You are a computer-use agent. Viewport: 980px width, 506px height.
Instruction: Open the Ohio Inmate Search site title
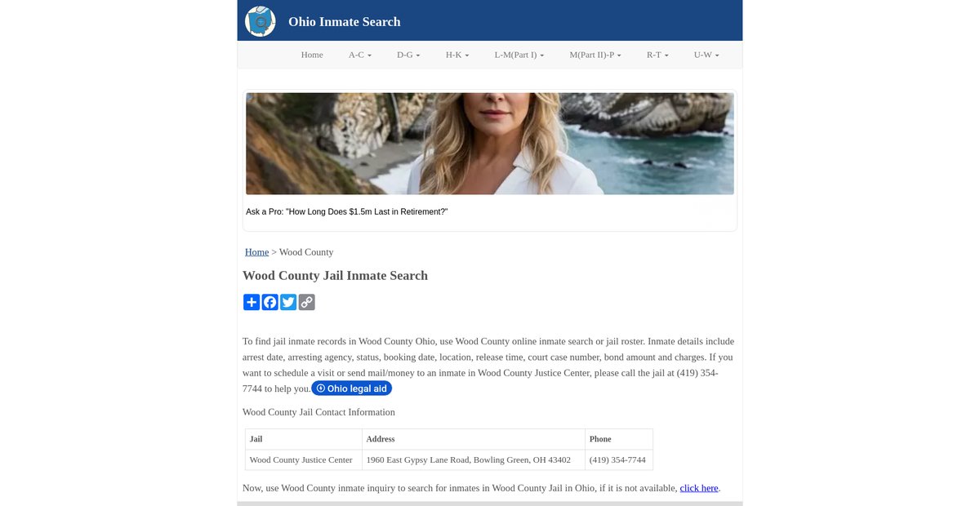[345, 21]
